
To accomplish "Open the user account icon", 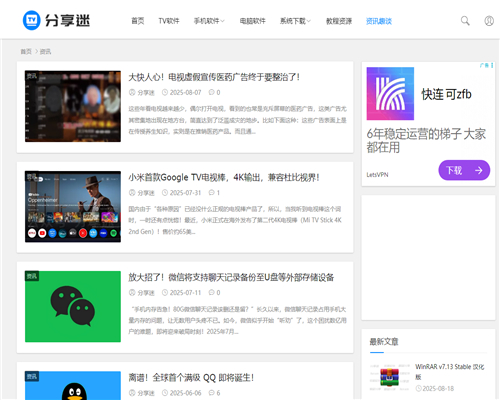I will click(x=489, y=21).
